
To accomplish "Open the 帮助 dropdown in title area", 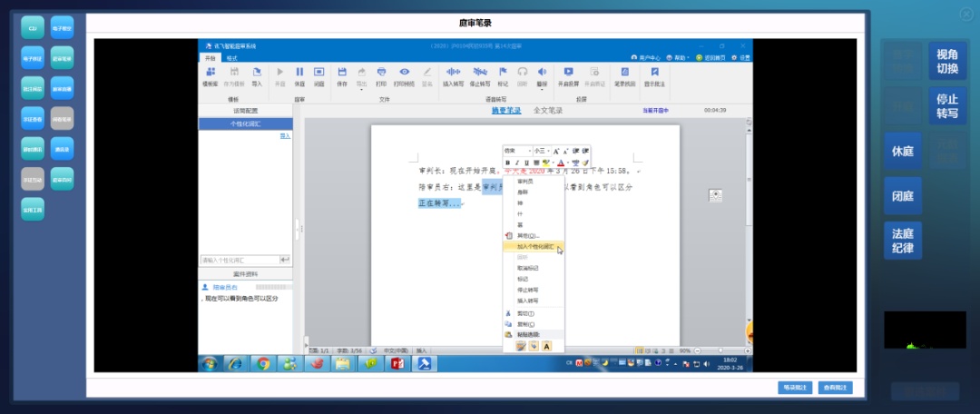I will coord(679,57).
